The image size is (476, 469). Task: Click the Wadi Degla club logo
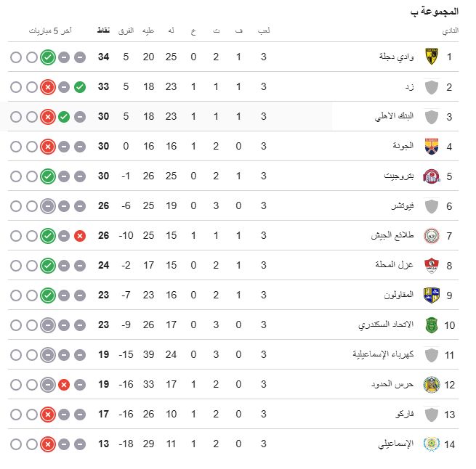point(432,57)
